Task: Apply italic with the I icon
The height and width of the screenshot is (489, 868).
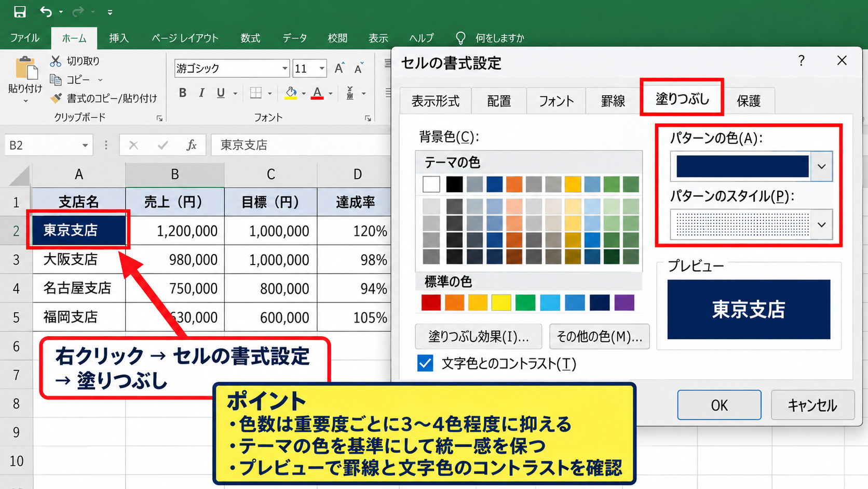Action: (x=201, y=93)
